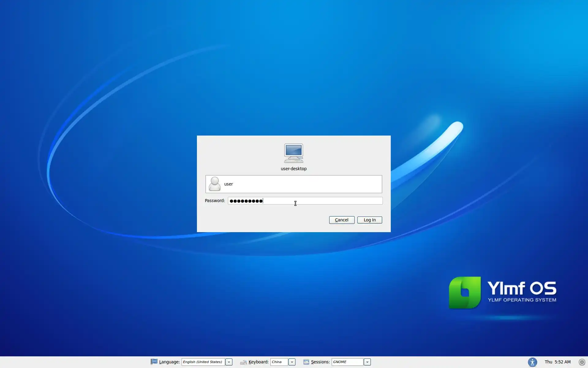Click the power shutdown icon
This screenshot has height=368, width=588.
(582, 362)
